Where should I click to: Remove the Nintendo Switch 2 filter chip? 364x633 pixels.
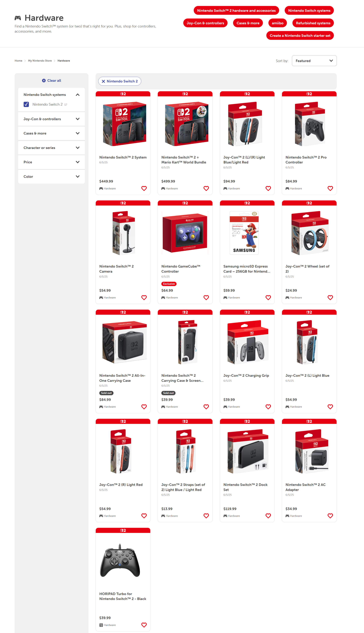(103, 81)
